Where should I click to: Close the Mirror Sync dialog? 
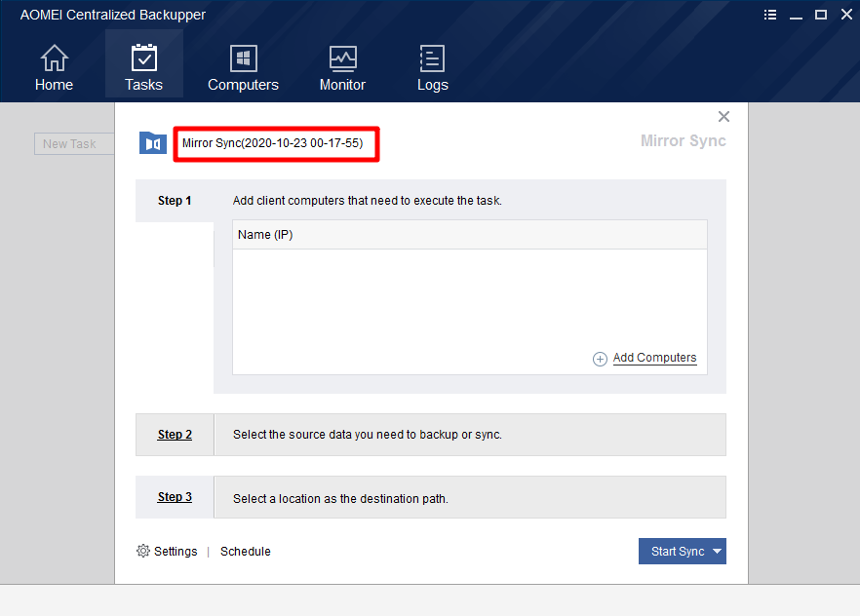pyautogui.click(x=723, y=116)
